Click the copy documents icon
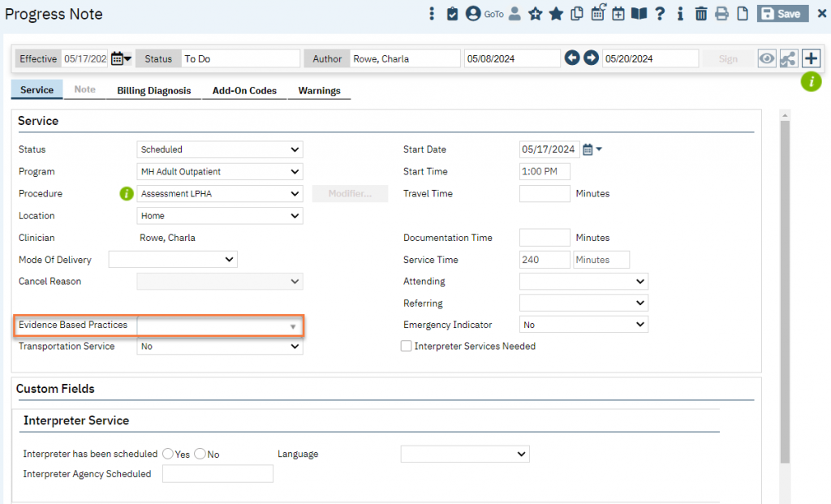 (x=577, y=14)
